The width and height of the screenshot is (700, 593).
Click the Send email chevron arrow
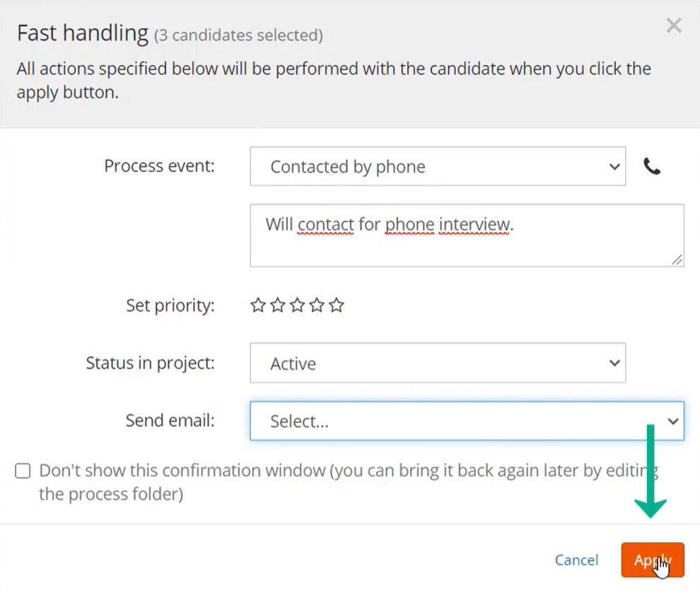[x=672, y=421]
